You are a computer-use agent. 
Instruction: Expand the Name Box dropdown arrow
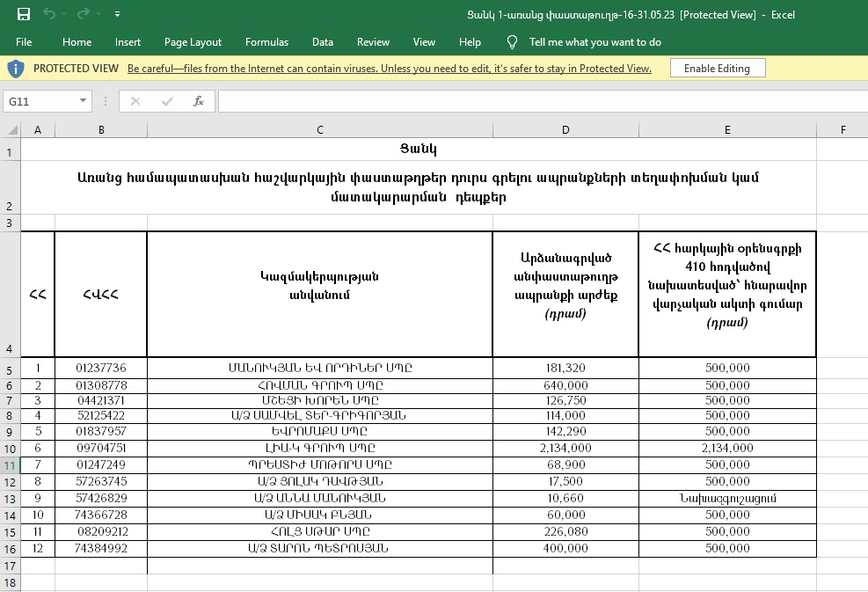tap(84, 101)
